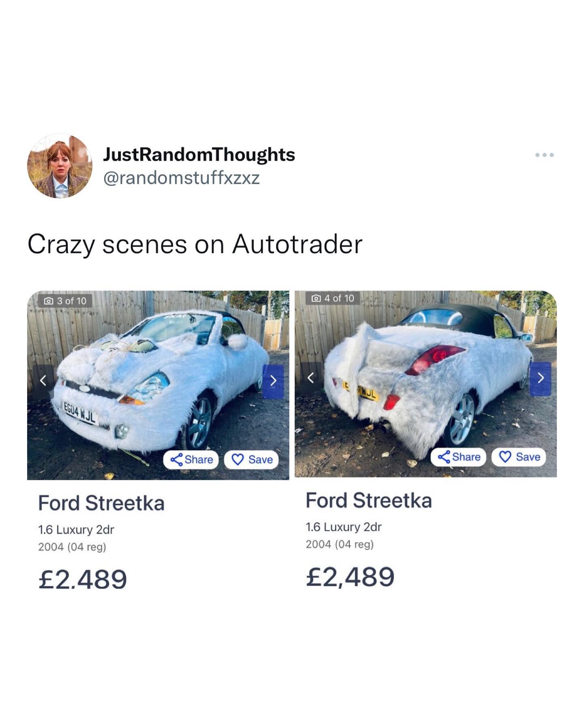Click the £2.489 price with a period
The image size is (584, 728).
(x=83, y=579)
